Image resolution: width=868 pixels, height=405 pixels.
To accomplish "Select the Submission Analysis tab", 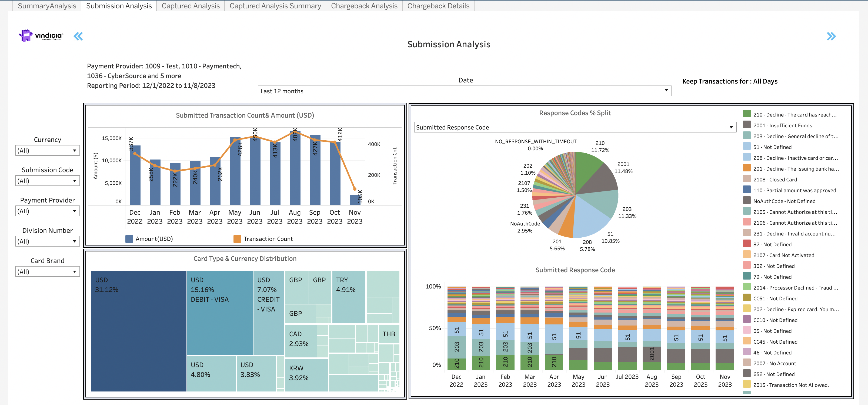I will tap(119, 6).
